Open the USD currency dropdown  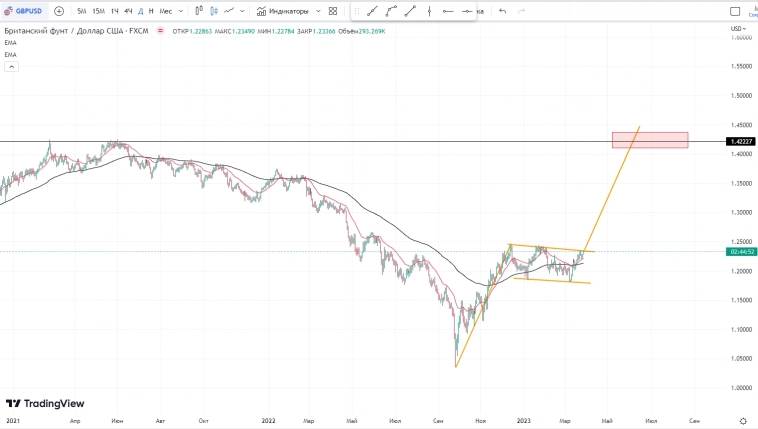740,29
